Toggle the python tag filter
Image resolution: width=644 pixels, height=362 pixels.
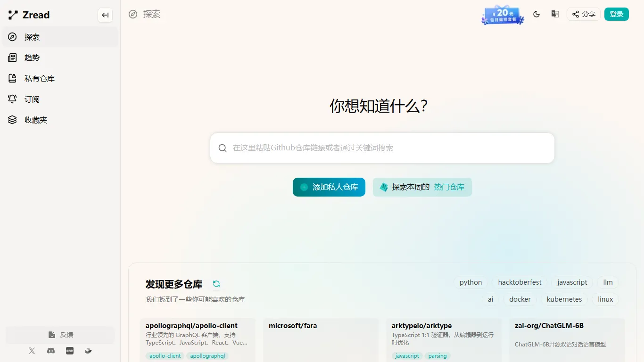[470, 282]
